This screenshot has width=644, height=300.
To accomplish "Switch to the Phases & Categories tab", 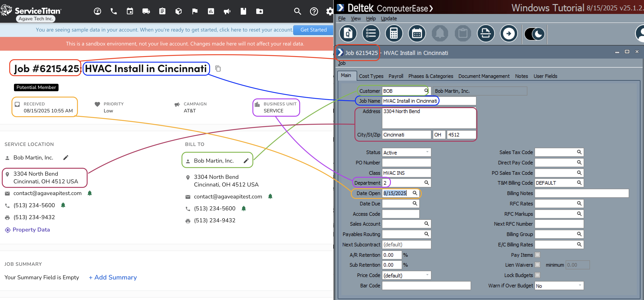I will point(431,76).
